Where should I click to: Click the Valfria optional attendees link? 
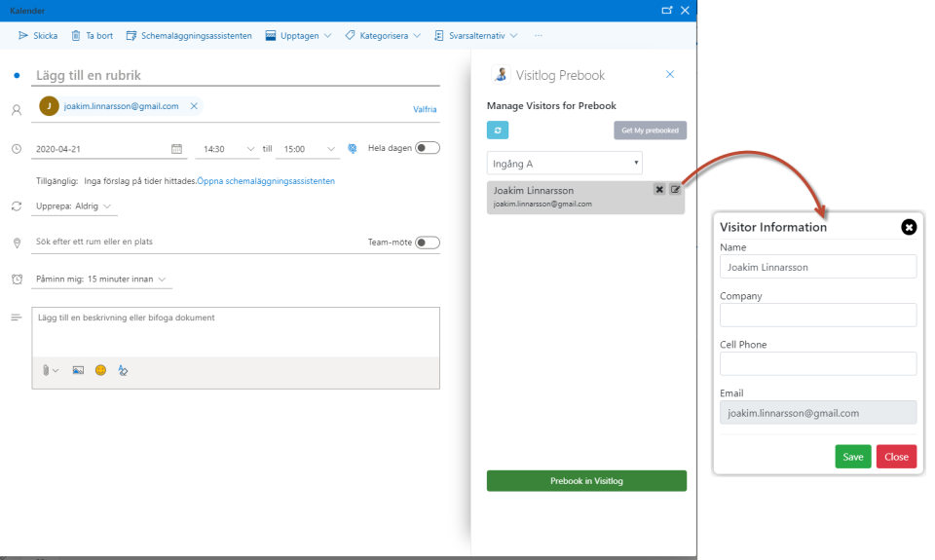point(425,109)
